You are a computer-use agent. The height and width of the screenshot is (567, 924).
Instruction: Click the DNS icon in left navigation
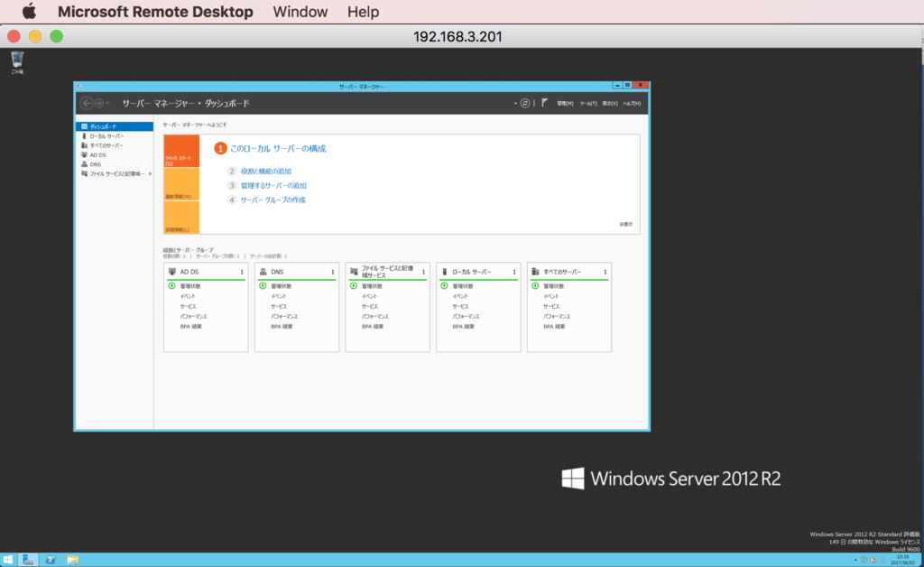[x=84, y=164]
